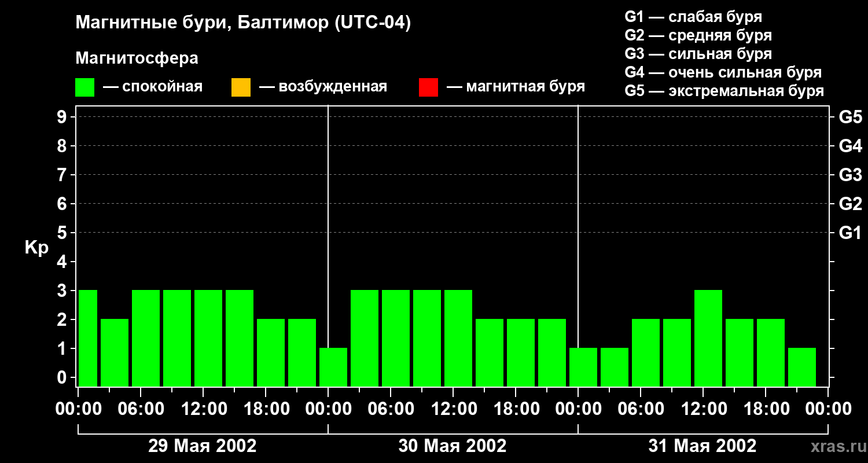This screenshot has width=868, height=463.
Task: Click the red magnetic storm legend swatch
Action: pos(428,87)
